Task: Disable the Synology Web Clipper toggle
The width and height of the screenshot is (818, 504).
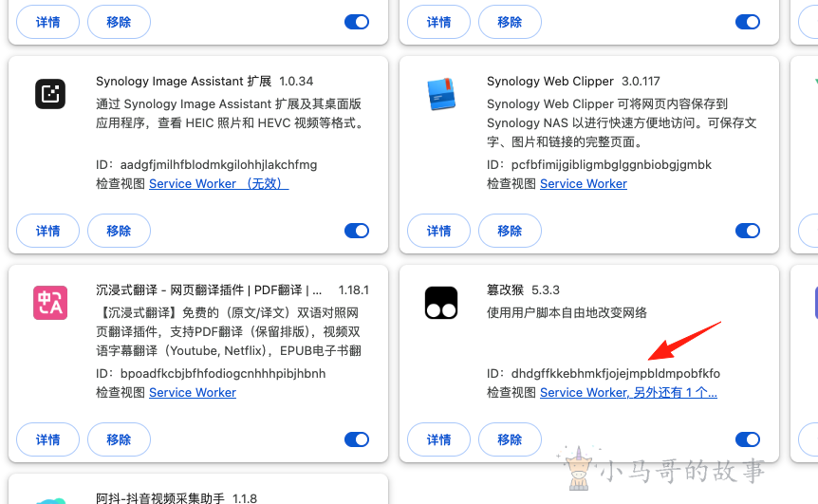Action: [x=748, y=231]
